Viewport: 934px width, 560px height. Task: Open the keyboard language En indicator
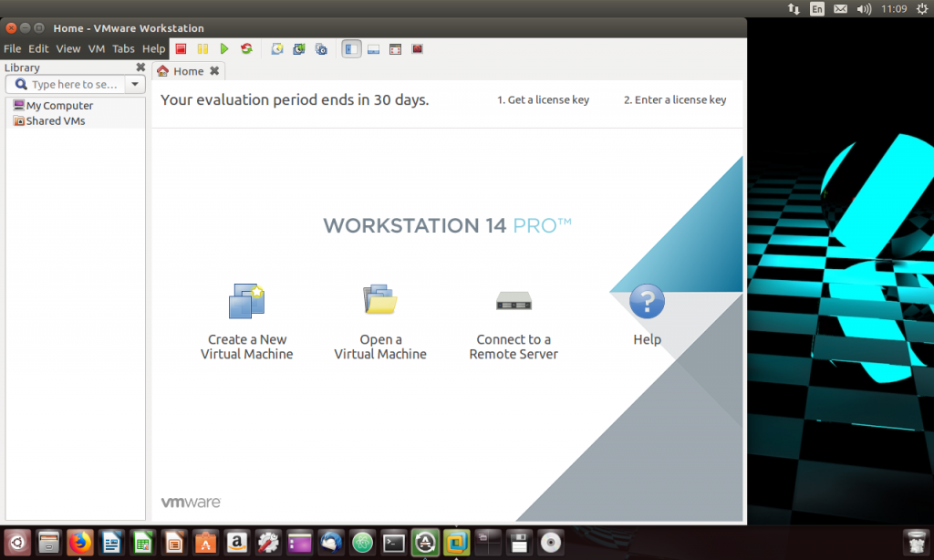coord(817,9)
